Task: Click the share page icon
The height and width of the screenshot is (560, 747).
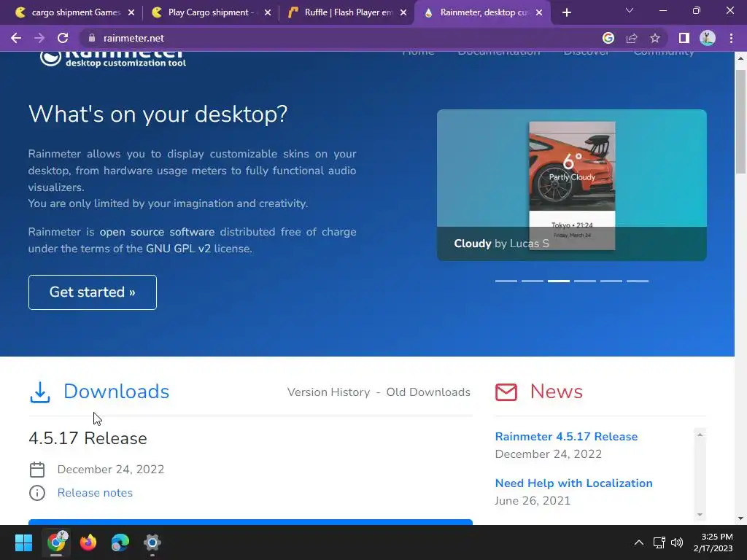Action: (632, 38)
